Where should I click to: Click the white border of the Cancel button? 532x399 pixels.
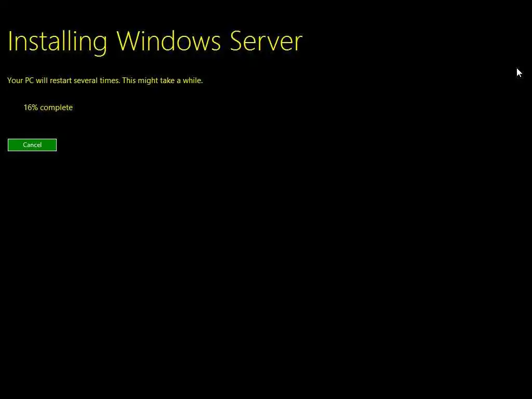pyautogui.click(x=32, y=139)
